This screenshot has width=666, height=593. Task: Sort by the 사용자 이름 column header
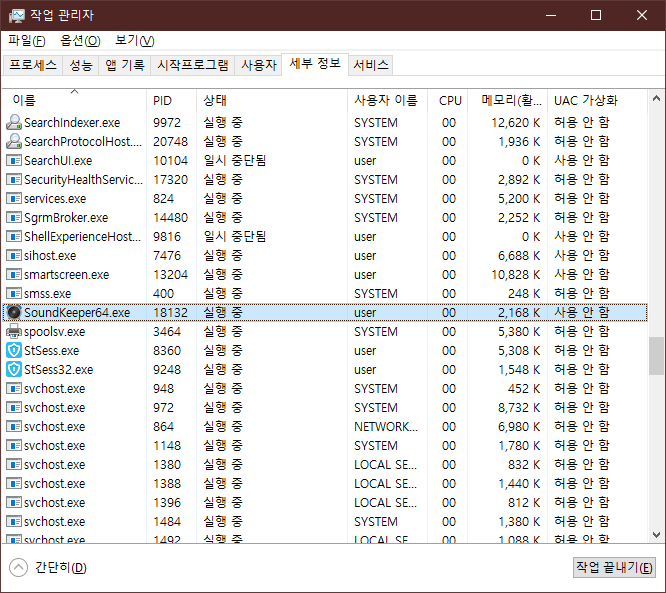(387, 100)
